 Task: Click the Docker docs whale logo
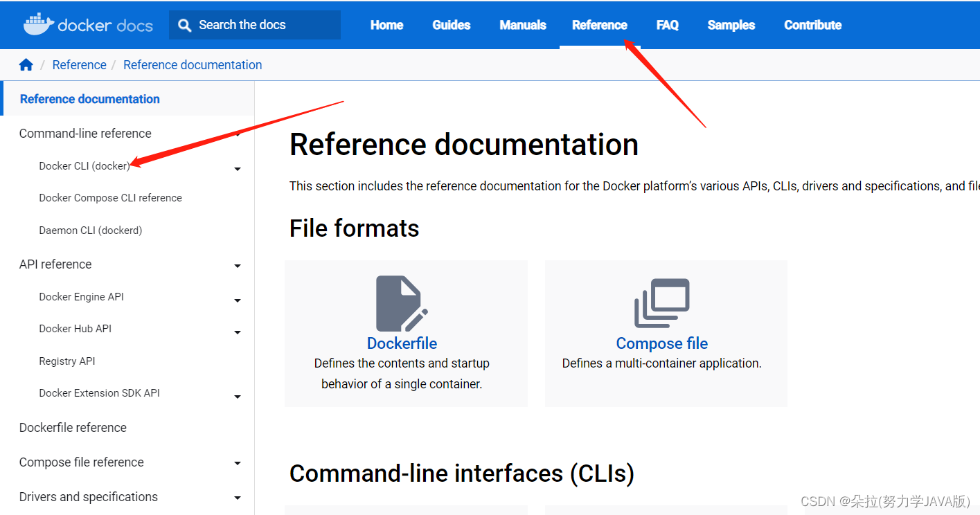coord(39,25)
